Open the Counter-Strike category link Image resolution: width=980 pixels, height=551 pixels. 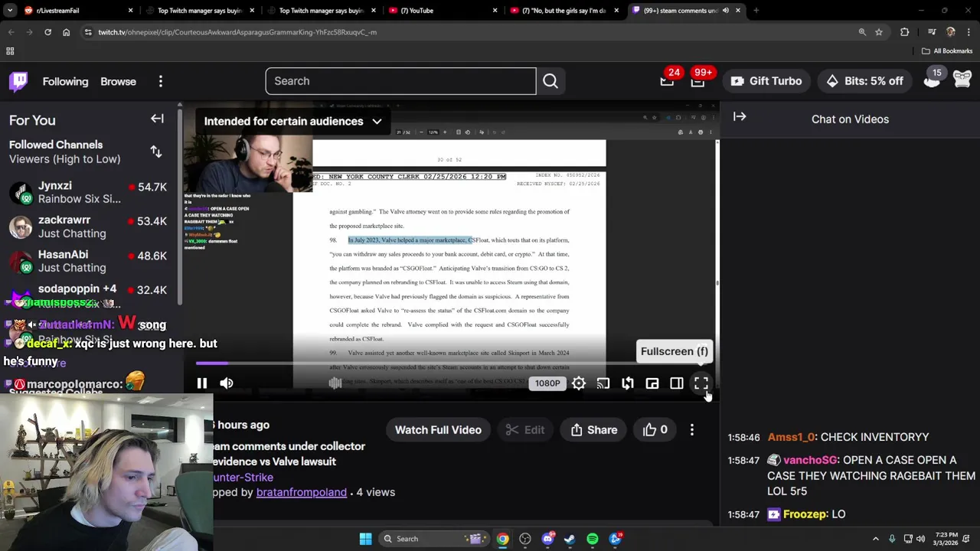(243, 477)
